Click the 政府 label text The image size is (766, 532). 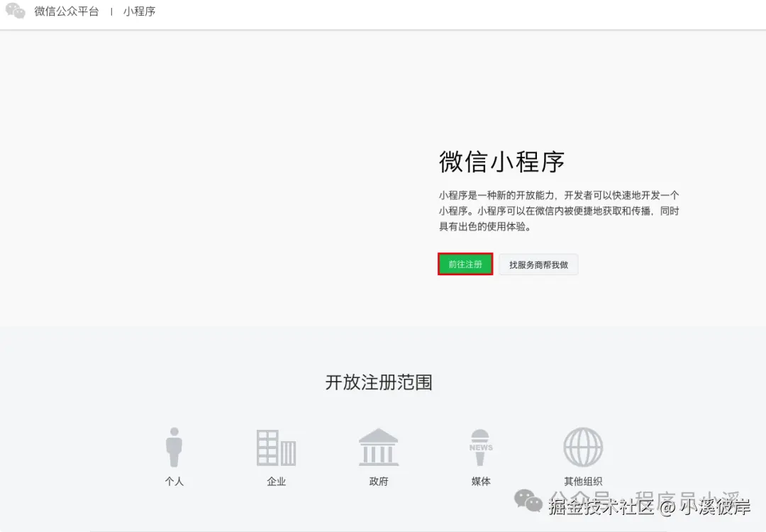pos(378,481)
